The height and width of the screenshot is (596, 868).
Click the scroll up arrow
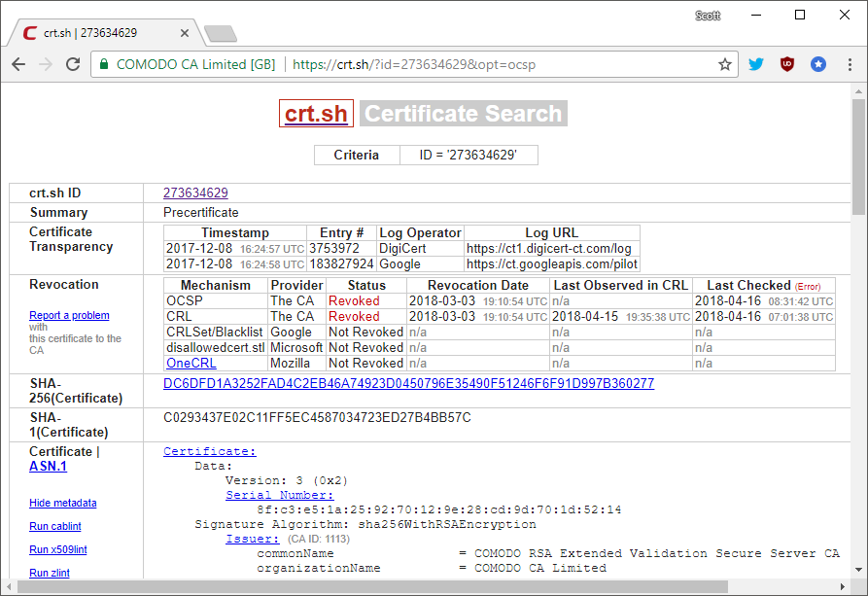[x=858, y=91]
